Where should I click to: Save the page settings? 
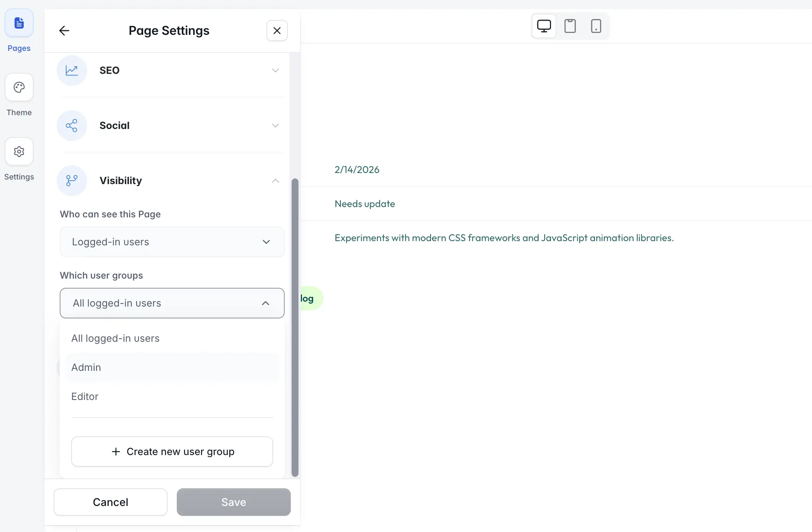[x=233, y=502]
